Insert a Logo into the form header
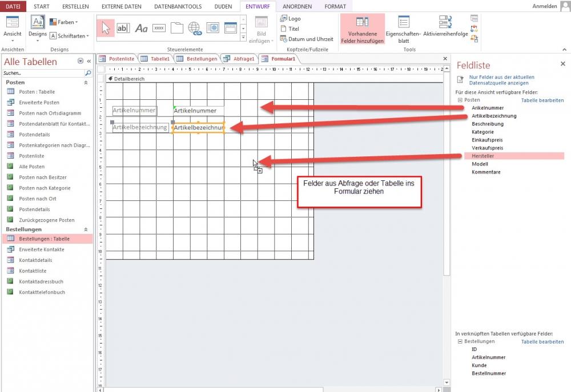The width and height of the screenshot is (571, 392). [x=290, y=19]
